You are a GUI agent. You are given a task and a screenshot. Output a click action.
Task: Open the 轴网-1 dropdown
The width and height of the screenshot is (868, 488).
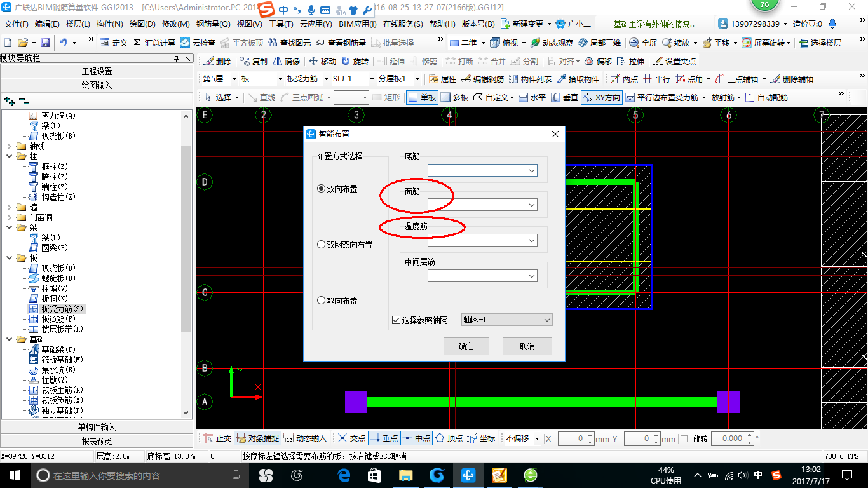[507, 320]
